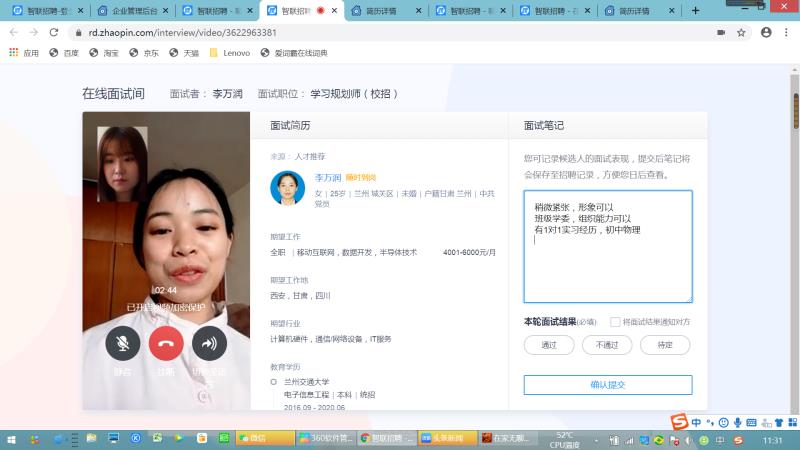This screenshot has width=800, height=450.
Task: Click the Sogou input method logo
Action: coord(679,420)
